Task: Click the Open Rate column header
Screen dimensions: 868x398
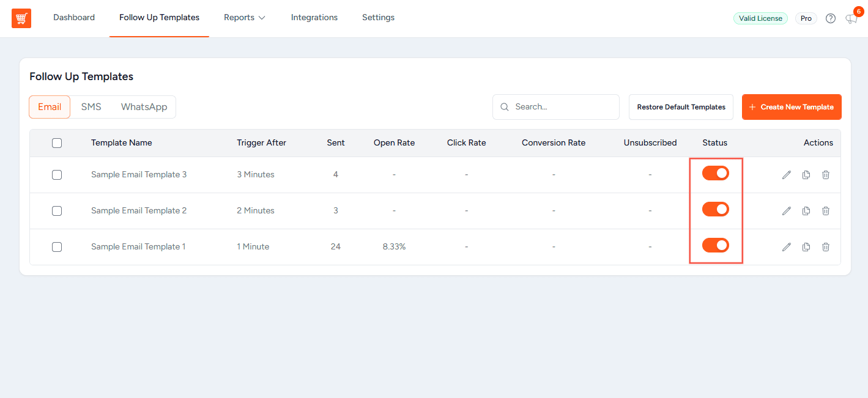Action: pos(395,143)
